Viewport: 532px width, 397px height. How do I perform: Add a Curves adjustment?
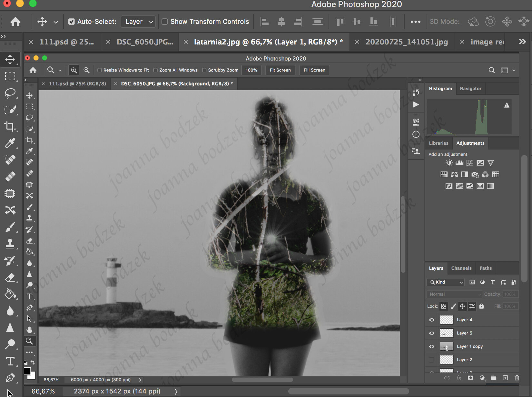click(x=470, y=163)
